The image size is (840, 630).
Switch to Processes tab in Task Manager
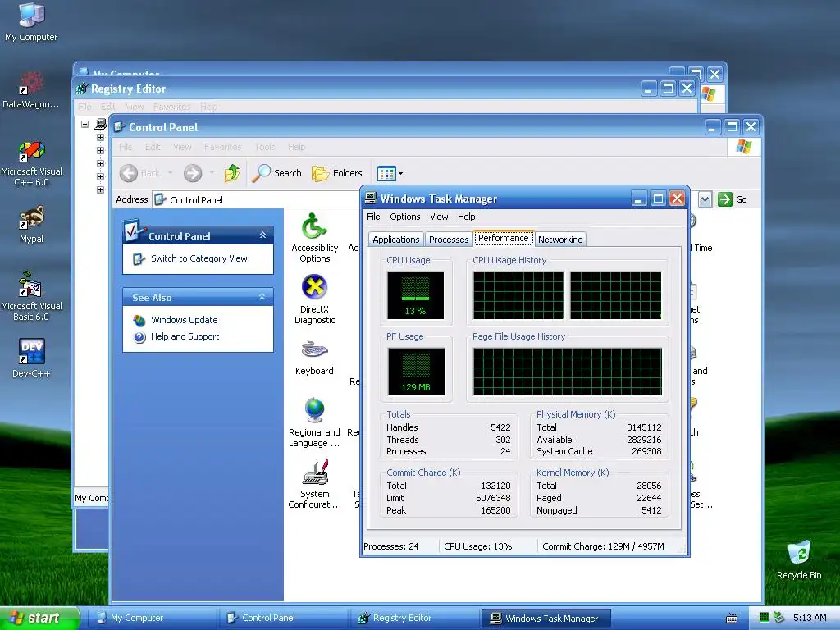coord(449,240)
